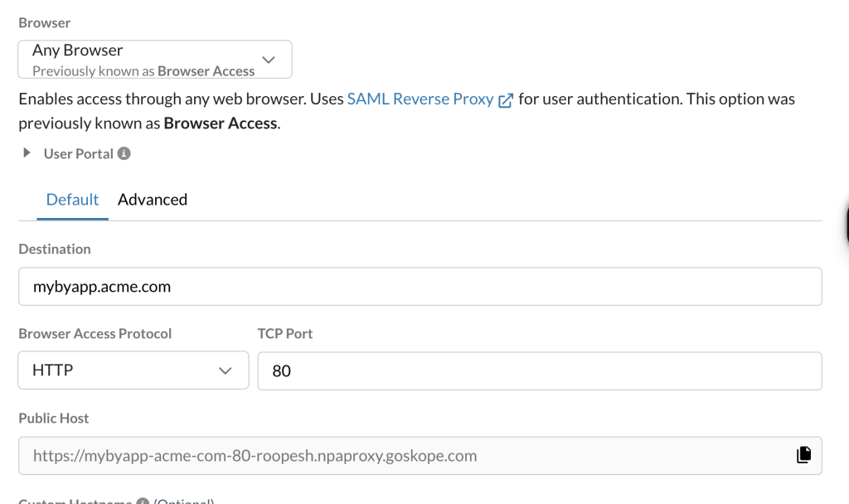Click the Browser label text
The height and width of the screenshot is (504, 849).
pos(45,22)
